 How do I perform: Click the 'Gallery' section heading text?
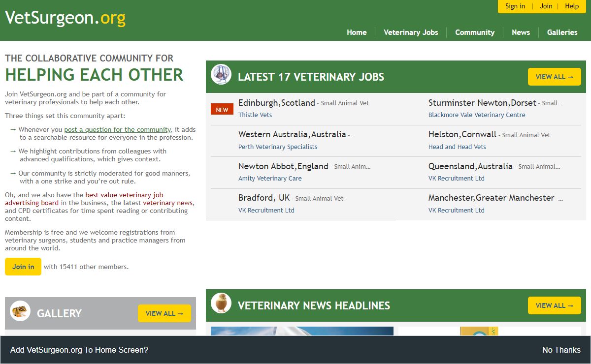pos(59,313)
